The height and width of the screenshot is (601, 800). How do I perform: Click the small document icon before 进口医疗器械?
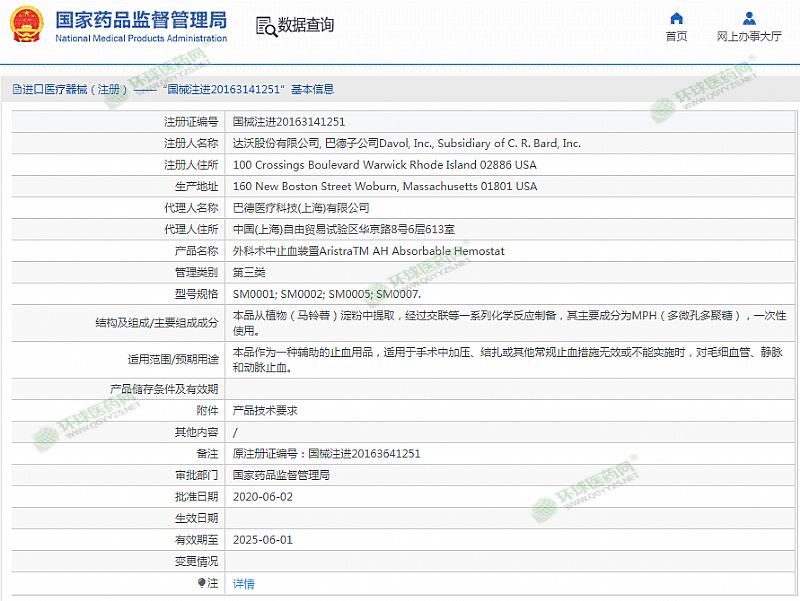point(16,89)
